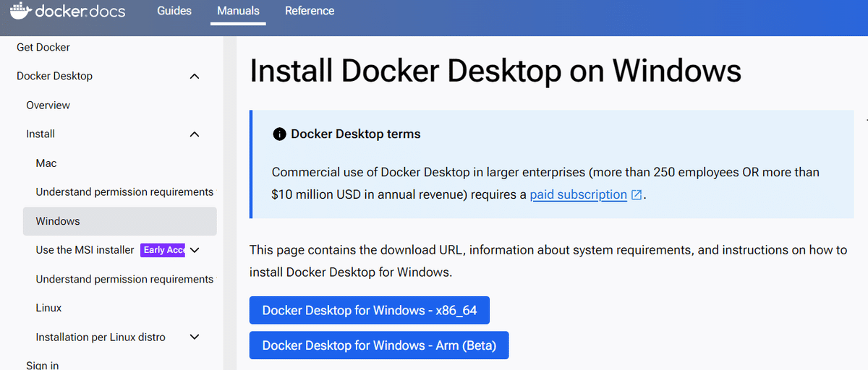Open the Linux install page
Screen dimensions: 868x370
(x=48, y=308)
